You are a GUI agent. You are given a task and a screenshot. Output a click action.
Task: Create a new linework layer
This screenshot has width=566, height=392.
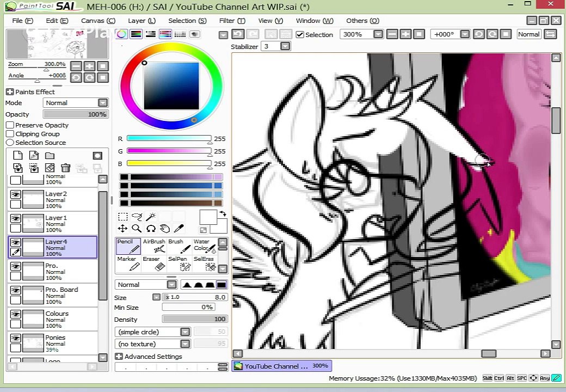(34, 156)
